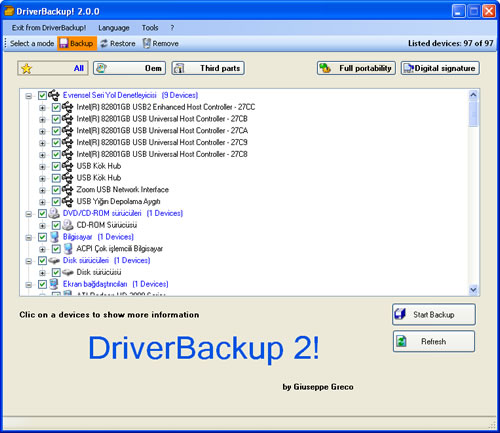500x433 pixels.
Task: Uncheck USB2 Enhanced Host Controller 27CC checkbox
Action: [x=56, y=107]
